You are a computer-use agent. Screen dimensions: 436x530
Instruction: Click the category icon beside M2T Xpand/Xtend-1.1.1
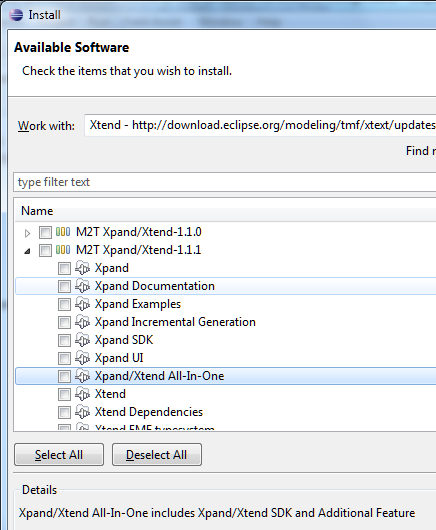tap(63, 250)
